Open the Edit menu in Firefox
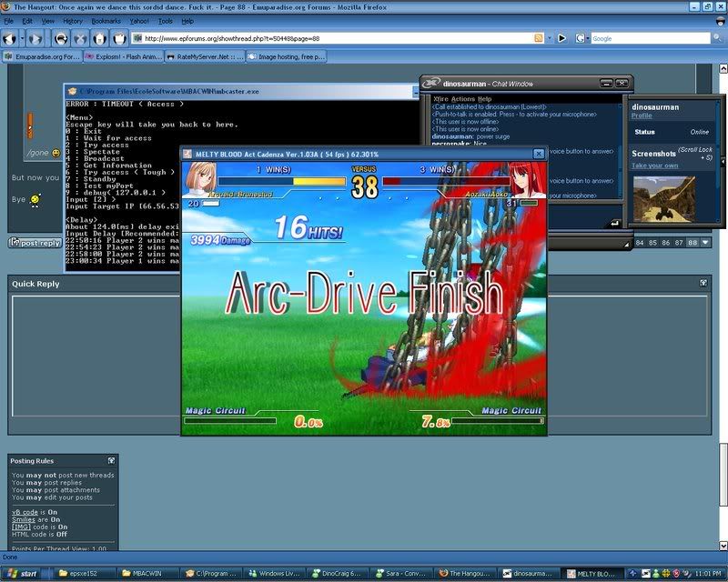The width and height of the screenshot is (728, 582). (x=27, y=21)
